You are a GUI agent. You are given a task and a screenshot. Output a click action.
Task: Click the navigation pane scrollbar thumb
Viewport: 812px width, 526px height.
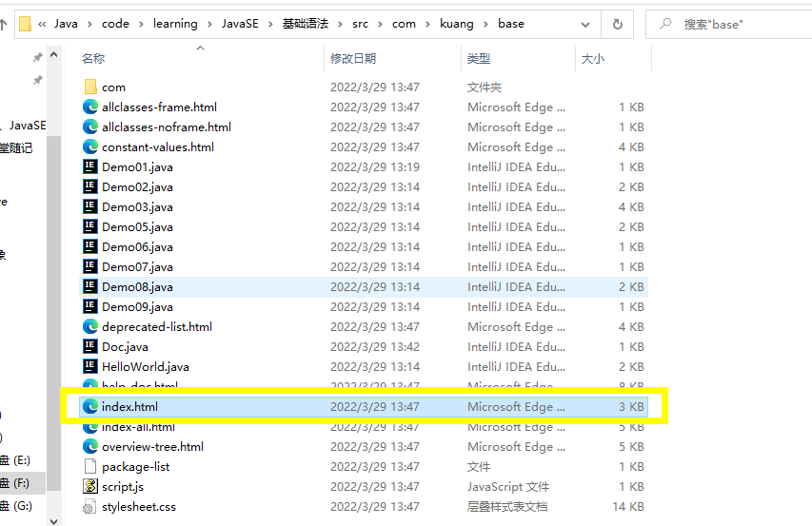[54, 314]
